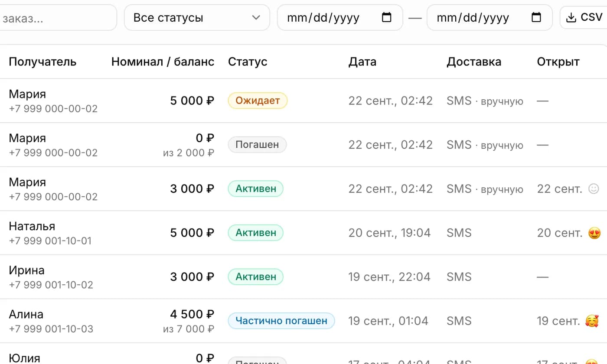Image resolution: width=607 pixels, height=364 pixels.
Task: Click the "Дата" column header
Action: [362, 62]
